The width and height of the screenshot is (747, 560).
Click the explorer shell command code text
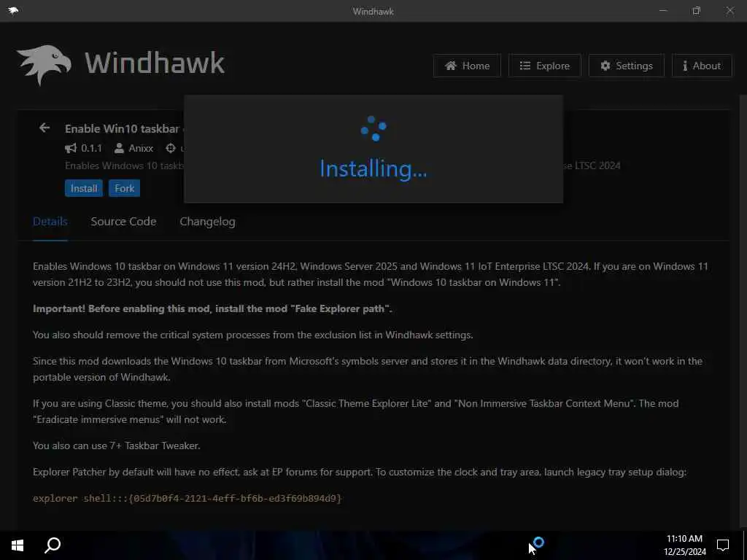point(187,498)
